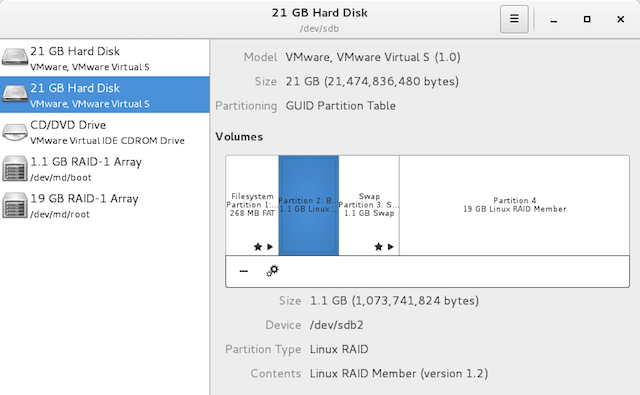Click the 1.1 GB RAID-1 array icon
This screenshot has width=640, height=395.
(x=15, y=168)
